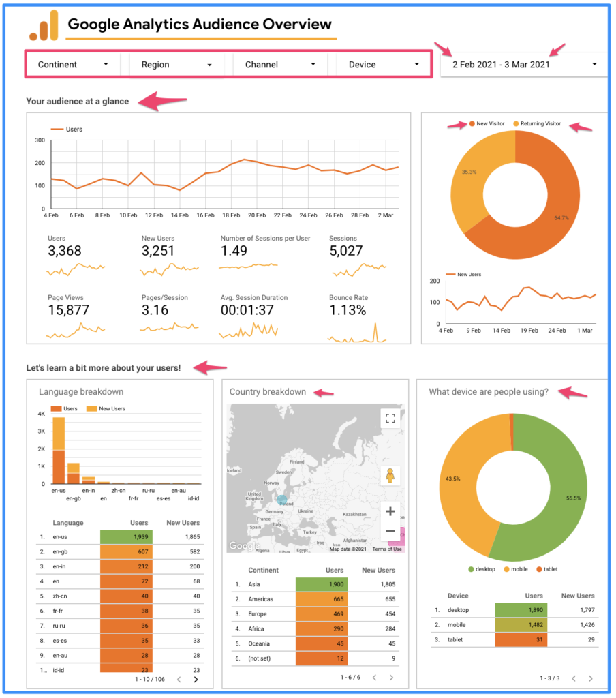Select the (not set) continent row
This screenshot has width=616, height=698.
[x=315, y=658]
